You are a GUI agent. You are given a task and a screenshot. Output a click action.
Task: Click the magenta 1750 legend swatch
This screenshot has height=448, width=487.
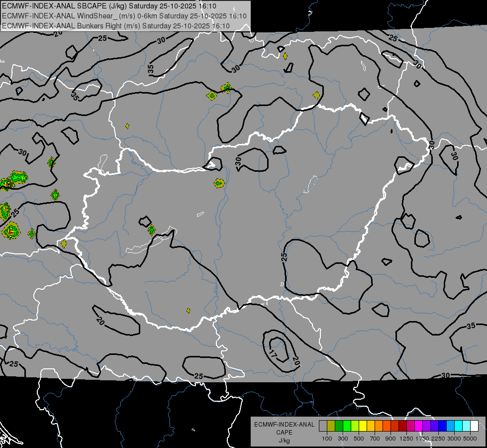click(x=418, y=426)
